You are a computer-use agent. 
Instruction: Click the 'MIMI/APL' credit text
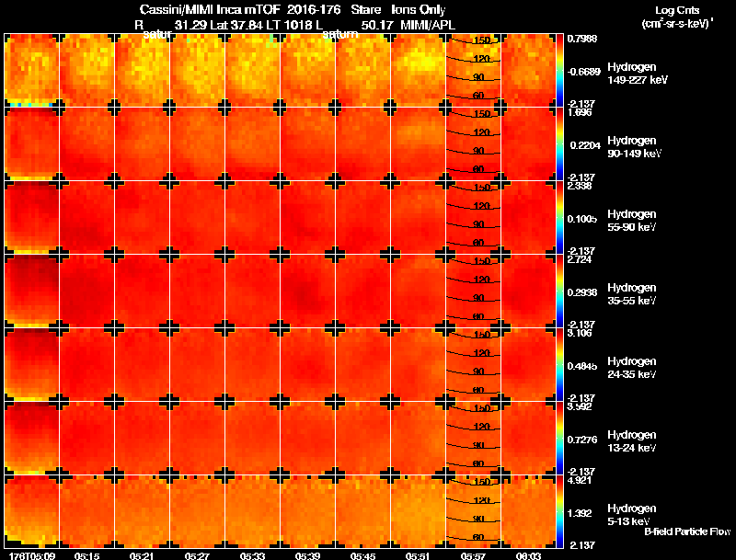click(427, 26)
